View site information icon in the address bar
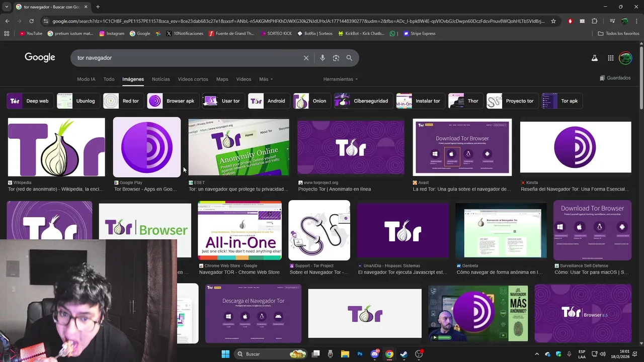The width and height of the screenshot is (644, 362). [46, 21]
